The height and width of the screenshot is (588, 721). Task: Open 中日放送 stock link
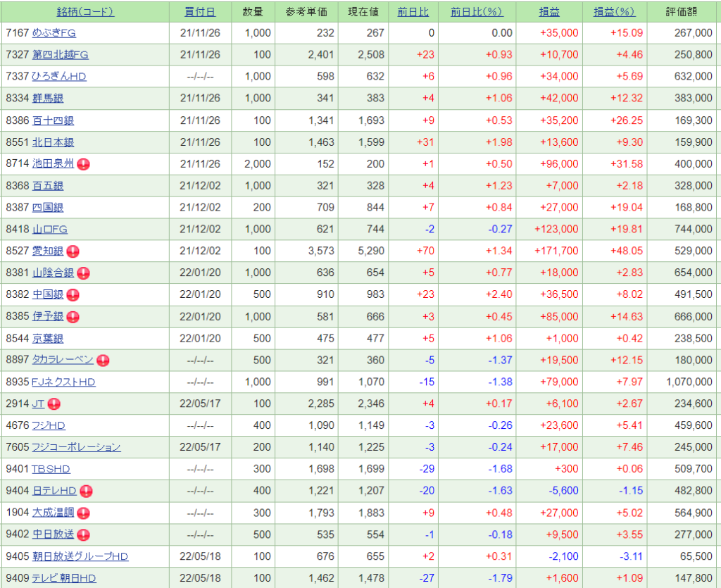(54, 534)
